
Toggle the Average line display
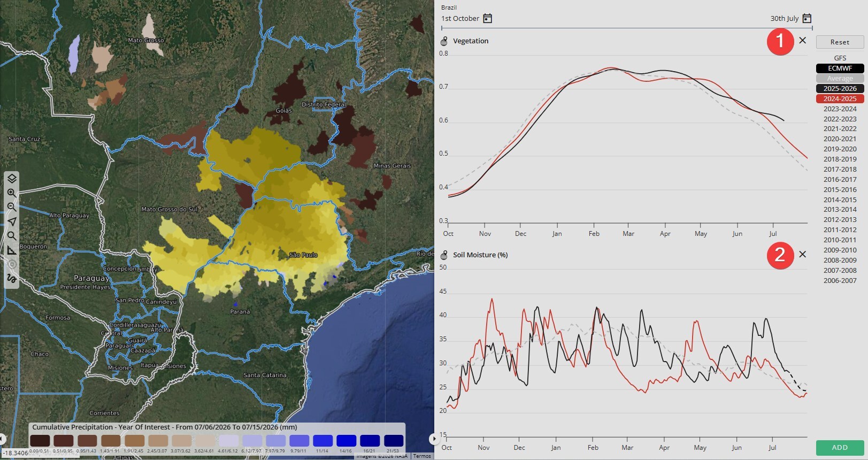(840, 79)
